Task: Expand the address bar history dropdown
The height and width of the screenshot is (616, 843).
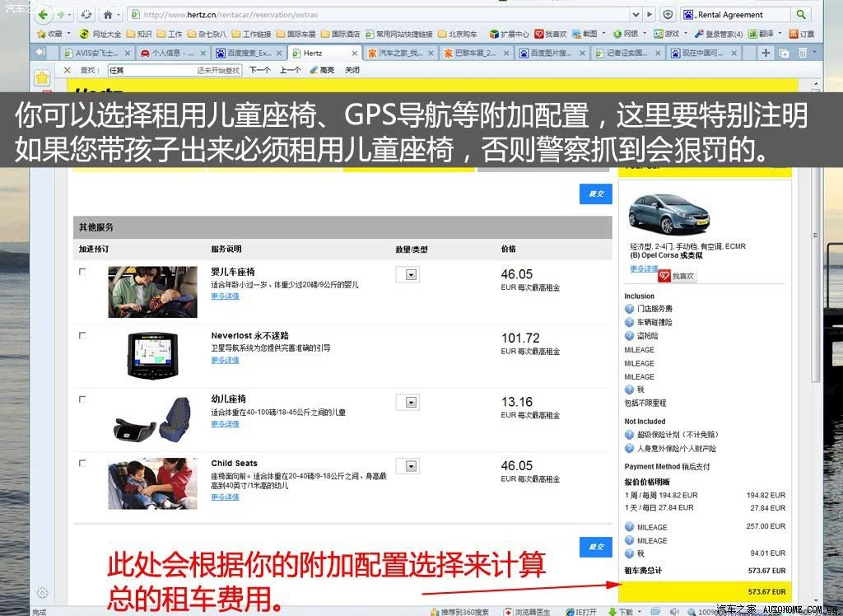Action: (x=636, y=15)
